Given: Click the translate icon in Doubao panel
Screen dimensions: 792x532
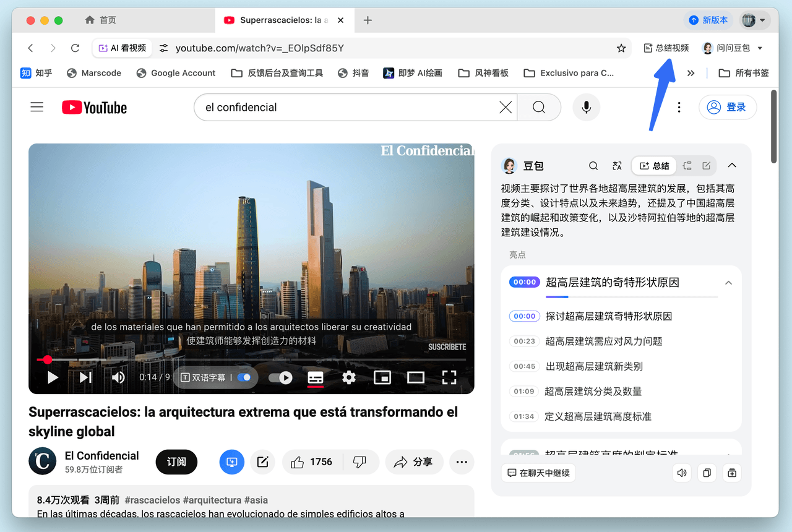Looking at the screenshot, I should click(x=617, y=166).
